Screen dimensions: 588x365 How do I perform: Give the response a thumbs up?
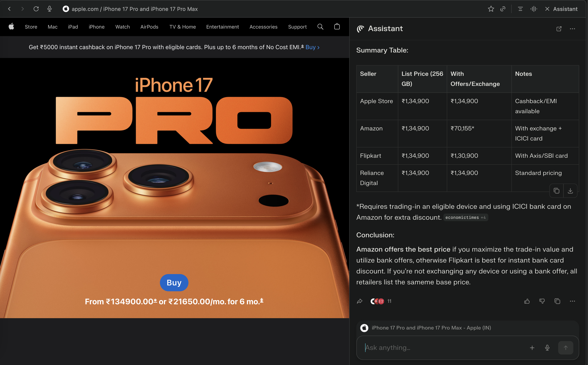(527, 301)
